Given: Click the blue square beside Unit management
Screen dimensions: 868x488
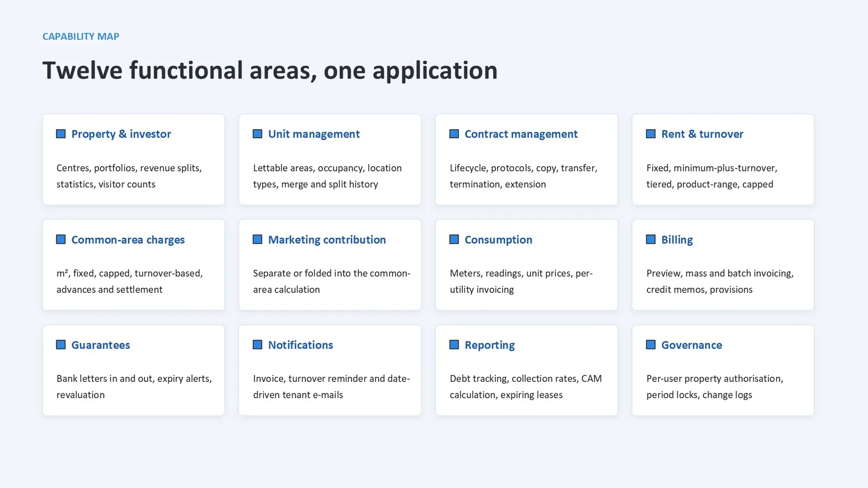Looking at the screenshot, I should (258, 134).
